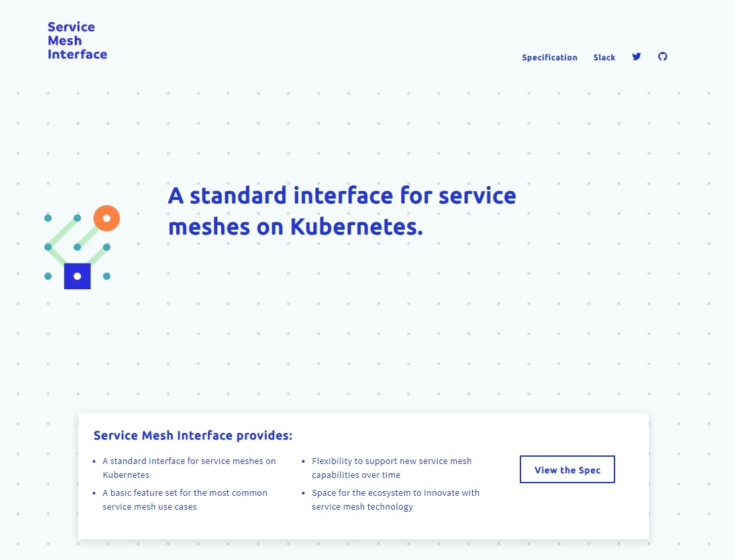735x560 pixels.
Task: Click the SMI mesh diagram illustration
Action: (82, 247)
